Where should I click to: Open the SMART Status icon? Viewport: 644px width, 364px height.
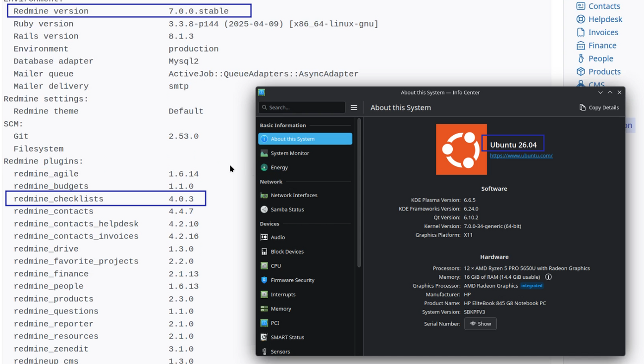(x=264, y=337)
